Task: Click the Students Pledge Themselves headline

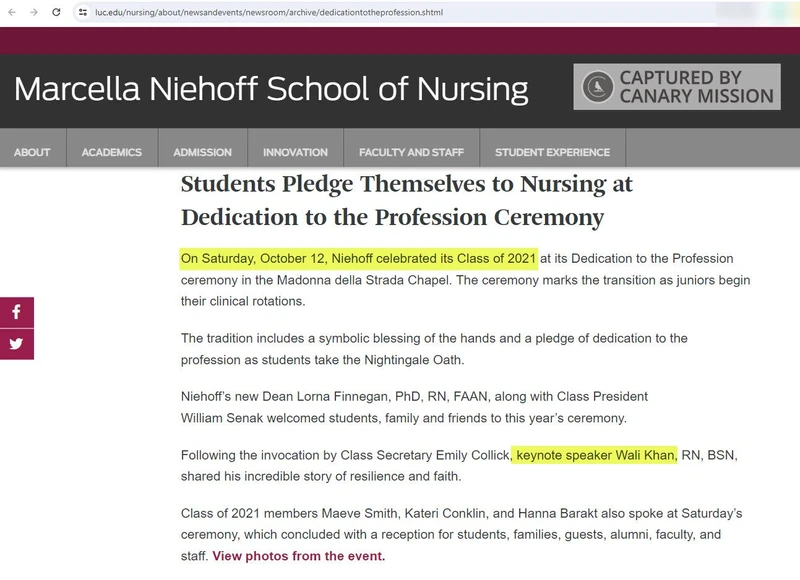Action: (x=406, y=200)
